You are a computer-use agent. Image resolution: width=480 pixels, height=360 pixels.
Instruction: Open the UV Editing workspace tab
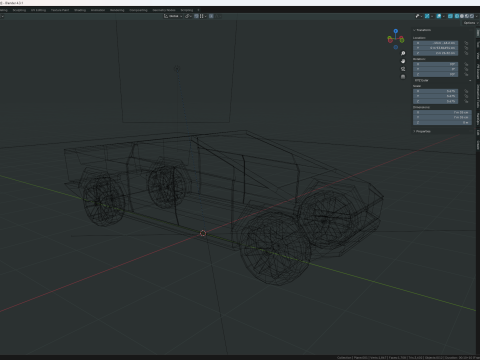click(x=38, y=10)
